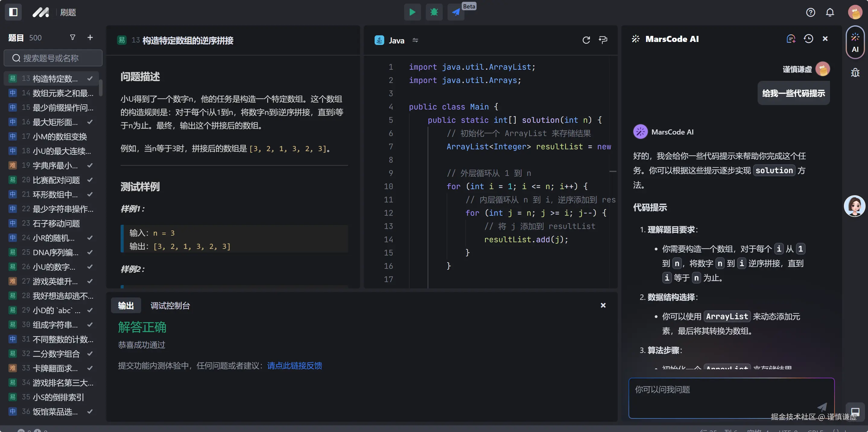Switch language using Java swap selector

[415, 40]
